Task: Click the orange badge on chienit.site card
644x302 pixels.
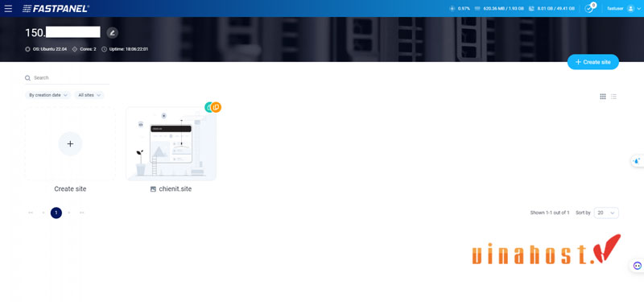Action: coord(216,107)
